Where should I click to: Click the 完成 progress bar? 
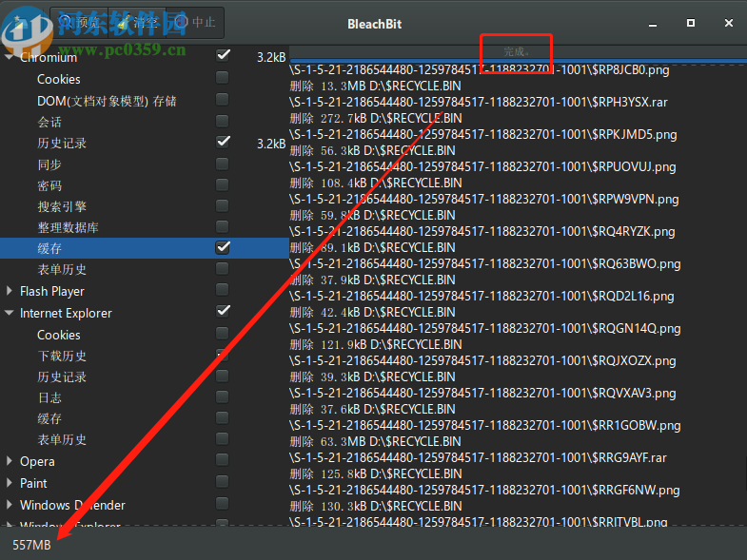pyautogui.click(x=518, y=53)
